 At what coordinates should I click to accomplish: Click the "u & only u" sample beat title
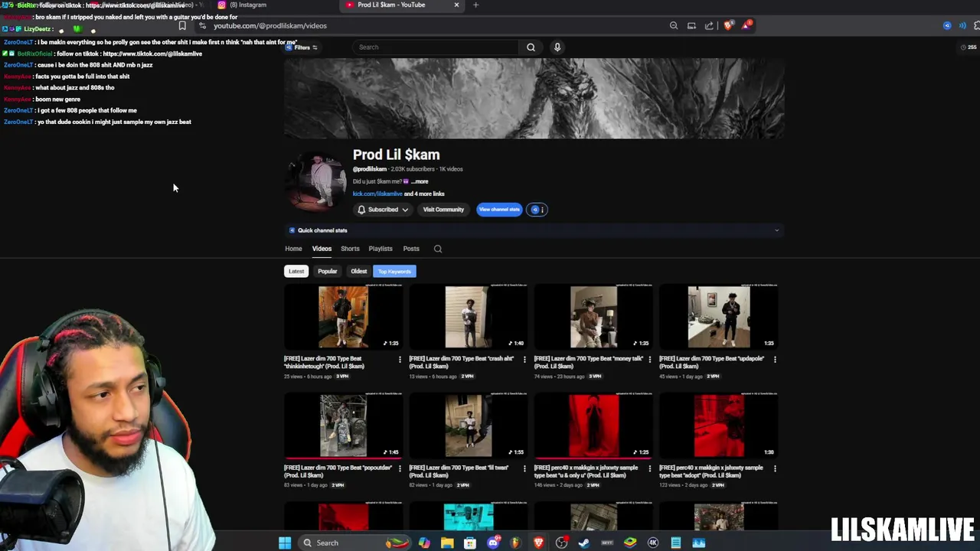point(586,471)
